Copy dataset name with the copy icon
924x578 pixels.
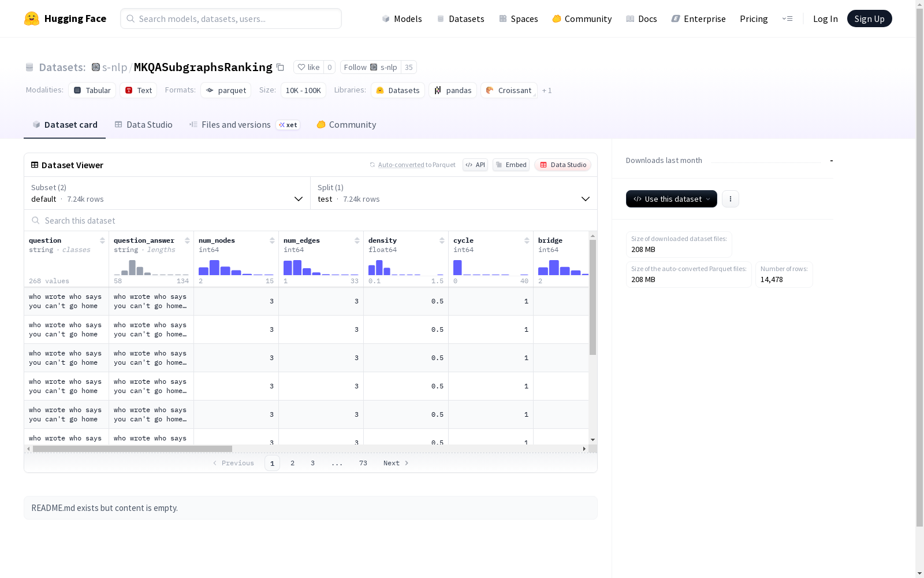point(280,67)
